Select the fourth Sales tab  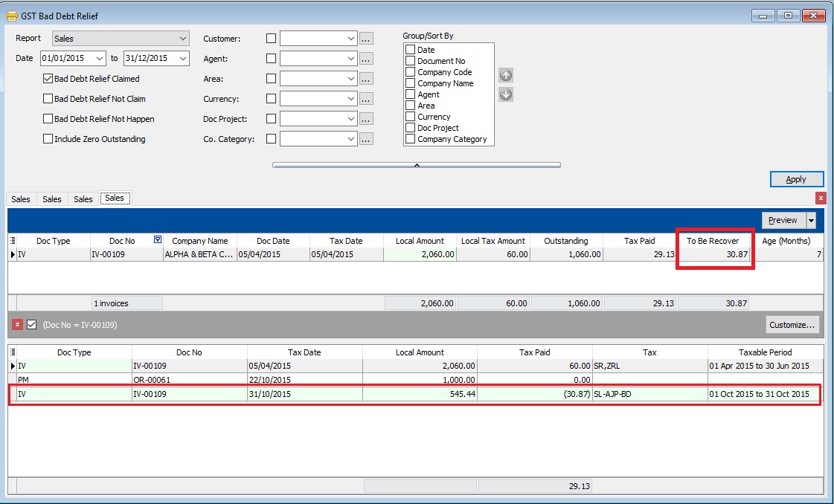[115, 198]
